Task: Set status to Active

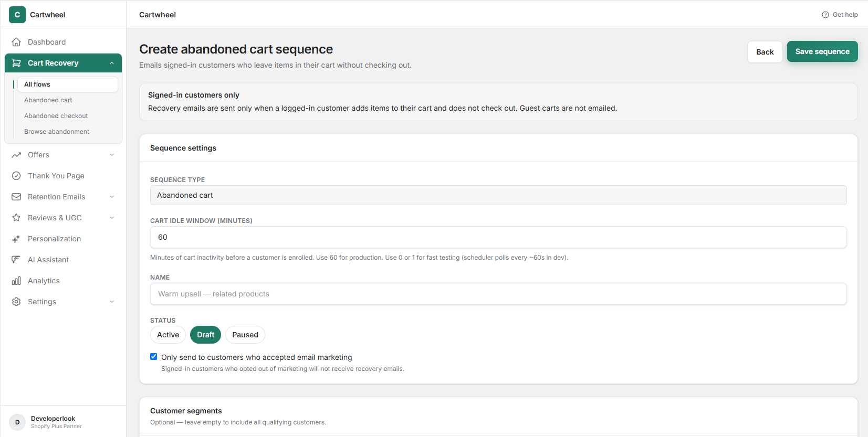Action: [x=168, y=335]
